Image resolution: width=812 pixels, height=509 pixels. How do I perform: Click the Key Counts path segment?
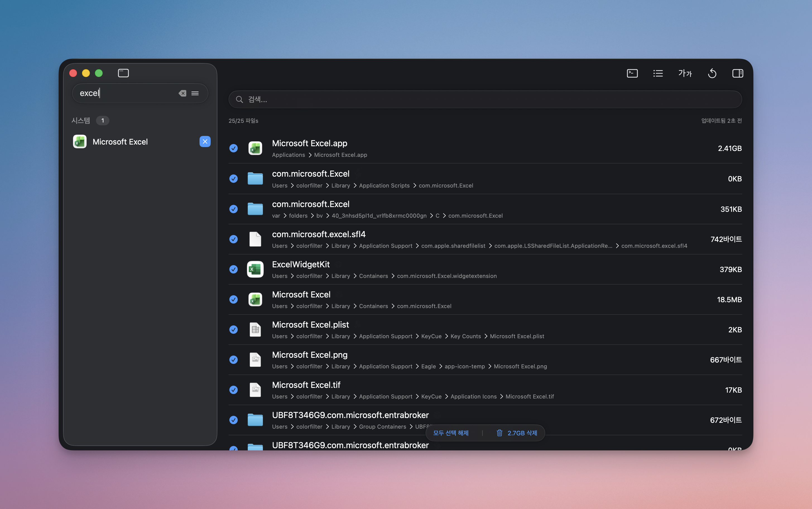[x=465, y=336]
